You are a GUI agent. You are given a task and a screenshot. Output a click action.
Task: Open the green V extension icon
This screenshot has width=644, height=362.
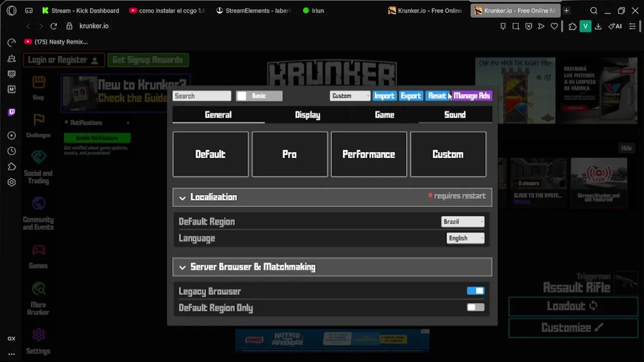click(585, 26)
